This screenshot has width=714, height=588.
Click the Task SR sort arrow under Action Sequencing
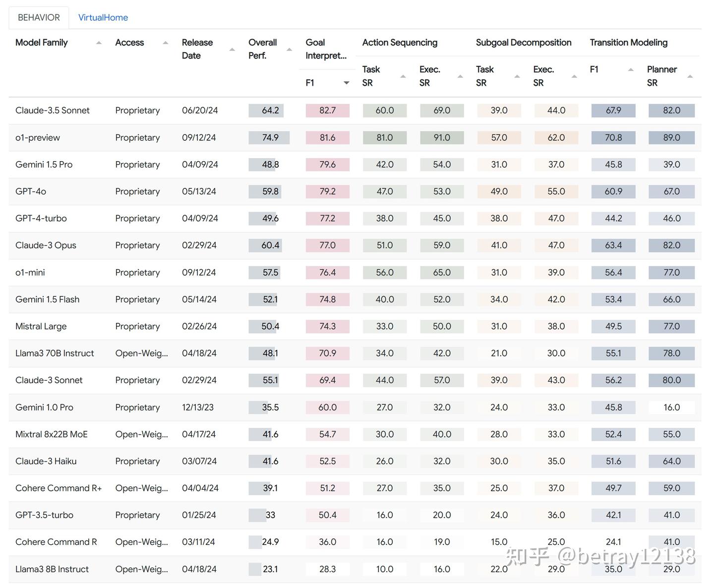[404, 76]
